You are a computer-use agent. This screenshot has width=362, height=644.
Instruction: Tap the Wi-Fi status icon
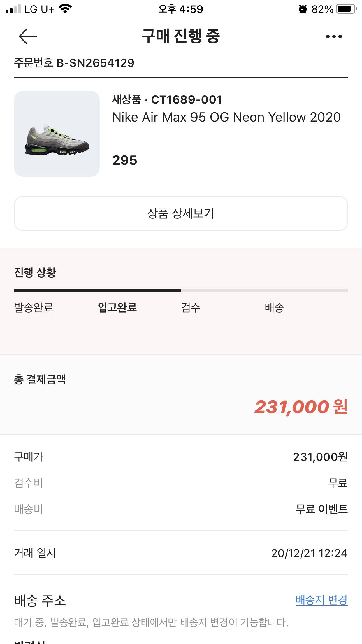tap(65, 9)
